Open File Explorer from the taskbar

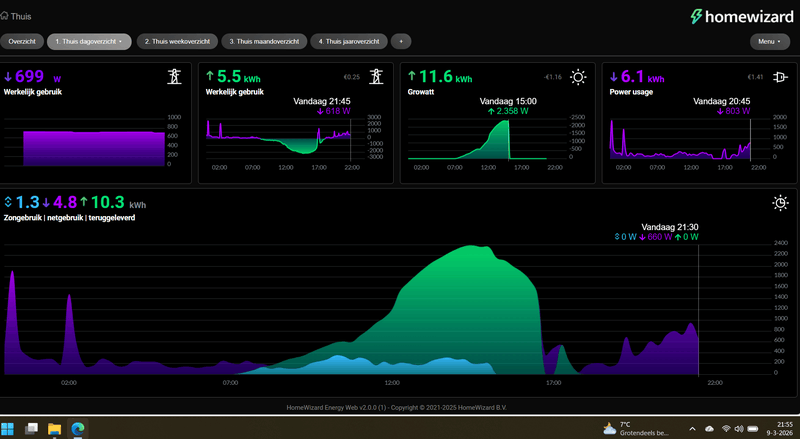pyautogui.click(x=54, y=428)
